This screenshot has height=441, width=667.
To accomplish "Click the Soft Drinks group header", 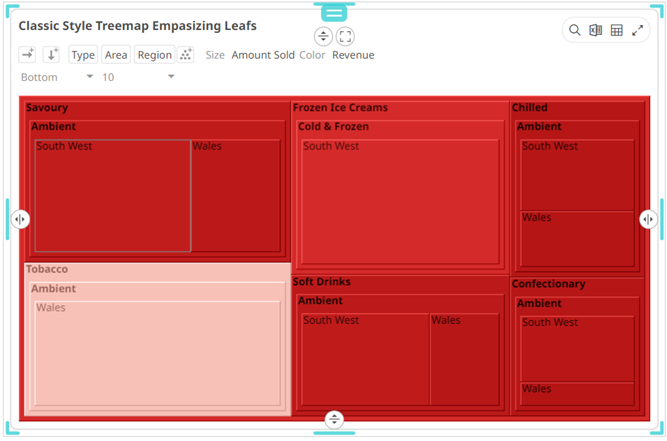I will click(x=322, y=282).
